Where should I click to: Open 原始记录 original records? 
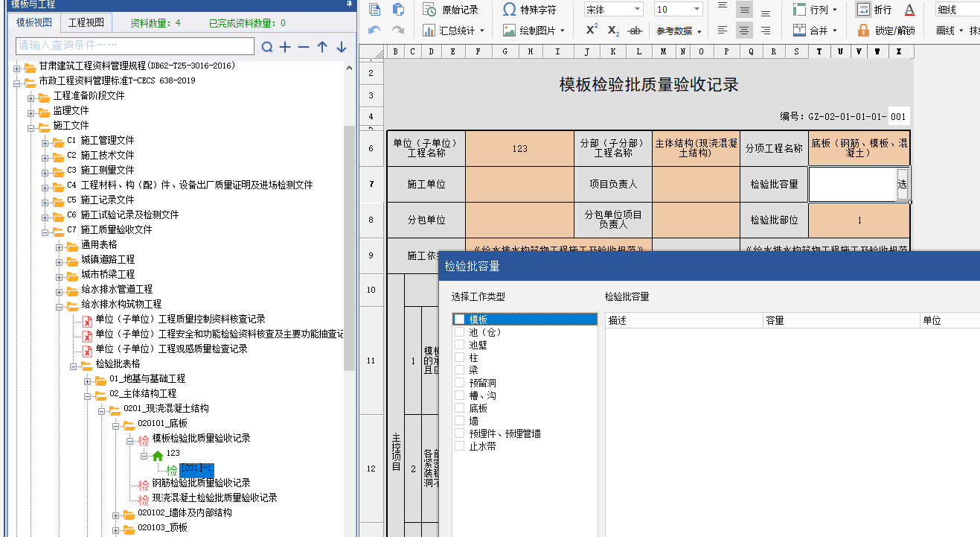(451, 10)
